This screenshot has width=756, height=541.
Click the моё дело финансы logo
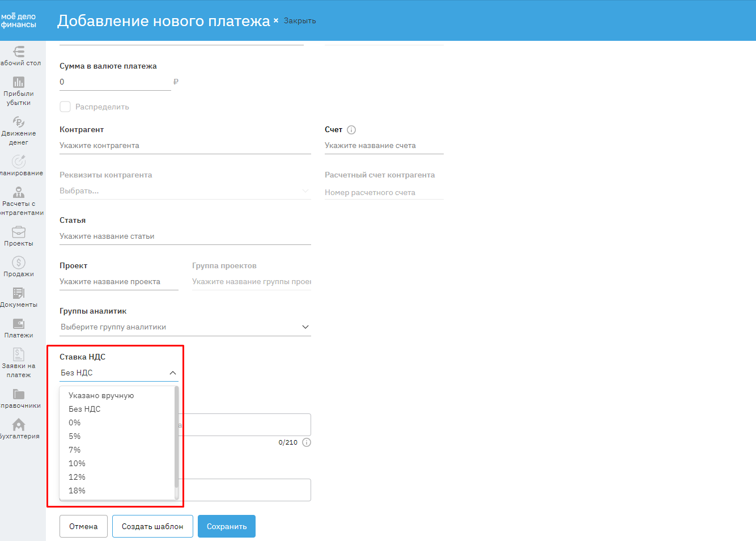point(19,20)
